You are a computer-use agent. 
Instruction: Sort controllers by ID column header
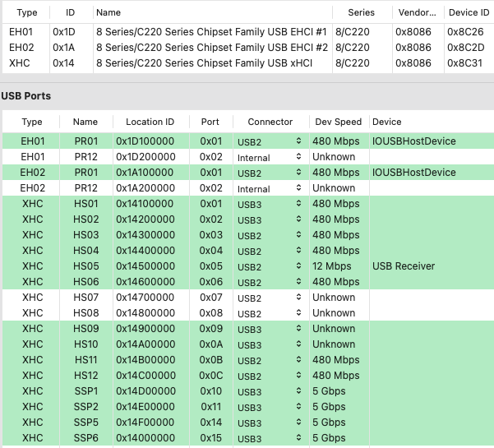pyautogui.click(x=70, y=12)
